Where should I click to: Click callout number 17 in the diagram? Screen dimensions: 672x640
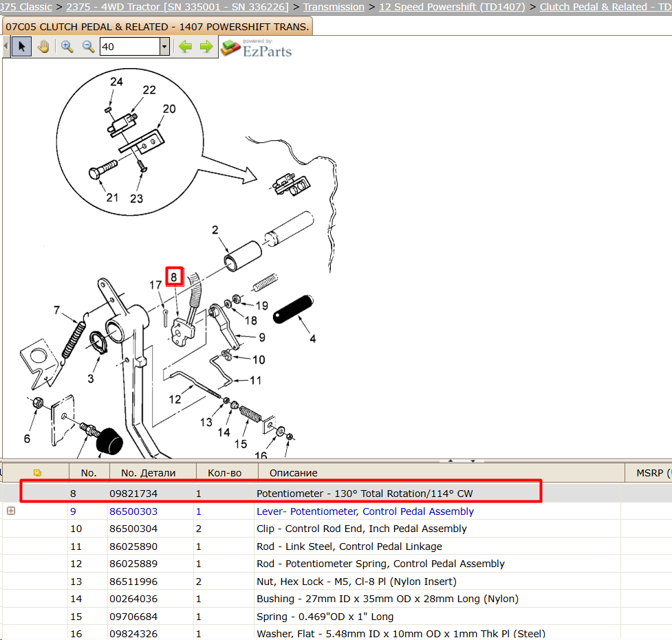tap(155, 285)
